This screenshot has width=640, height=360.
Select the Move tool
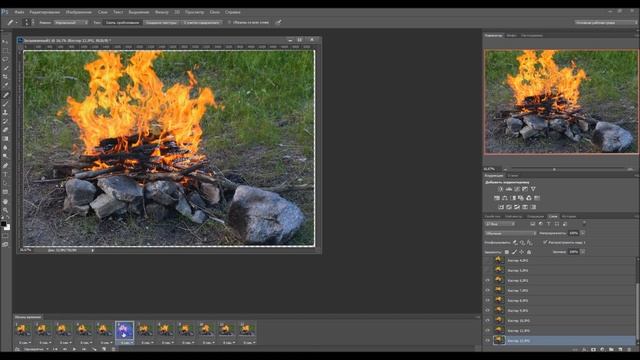click(x=5, y=42)
